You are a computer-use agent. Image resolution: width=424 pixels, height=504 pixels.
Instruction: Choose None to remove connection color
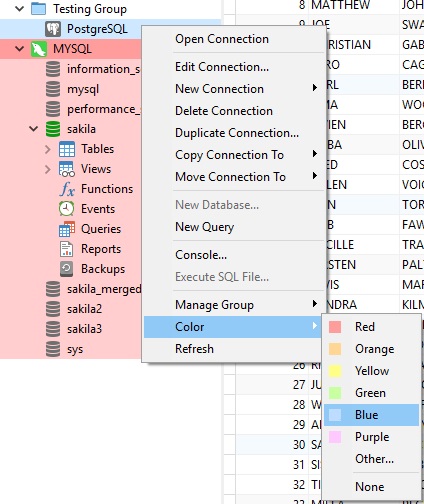371,487
